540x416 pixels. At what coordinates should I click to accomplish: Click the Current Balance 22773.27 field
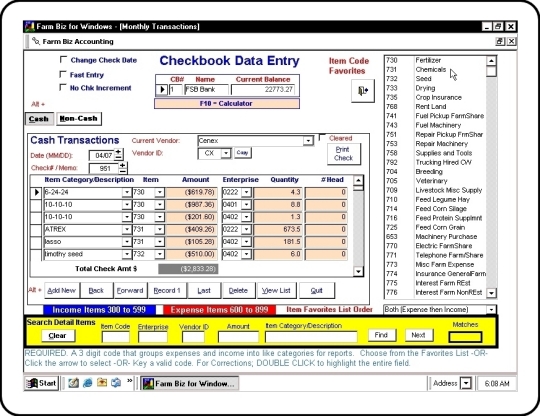click(x=263, y=90)
